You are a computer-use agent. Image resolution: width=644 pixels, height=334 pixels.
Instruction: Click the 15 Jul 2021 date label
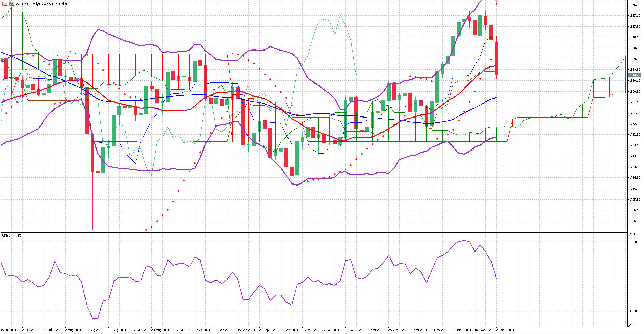pos(9,330)
